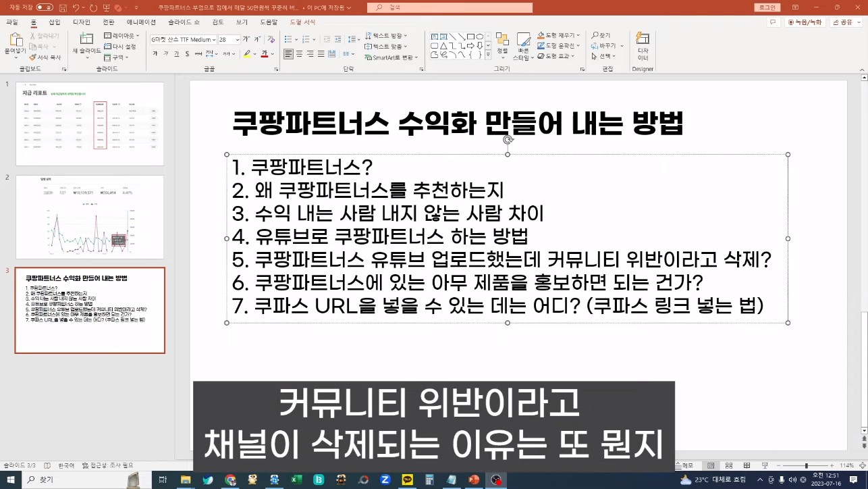Click the Save floppy disk icon
Screen dimensions: 868x489
click(x=63, y=7)
